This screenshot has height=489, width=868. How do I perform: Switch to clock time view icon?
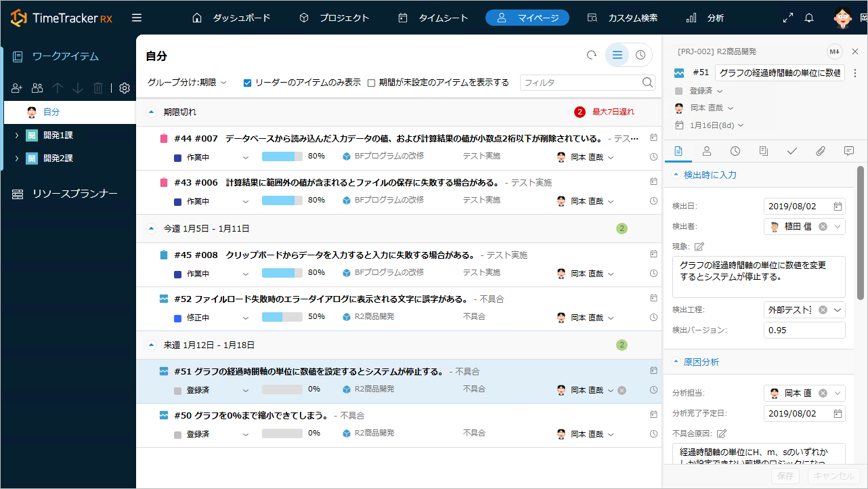pos(640,56)
